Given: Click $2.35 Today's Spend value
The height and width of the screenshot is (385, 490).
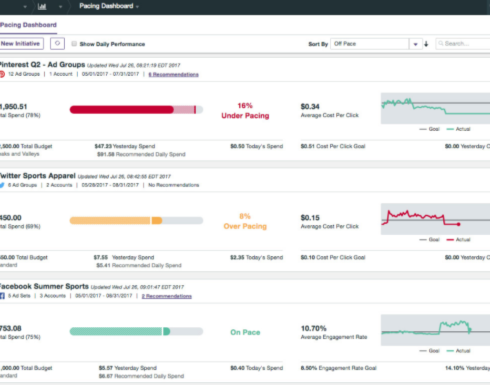Looking at the screenshot, I should 256,257.
